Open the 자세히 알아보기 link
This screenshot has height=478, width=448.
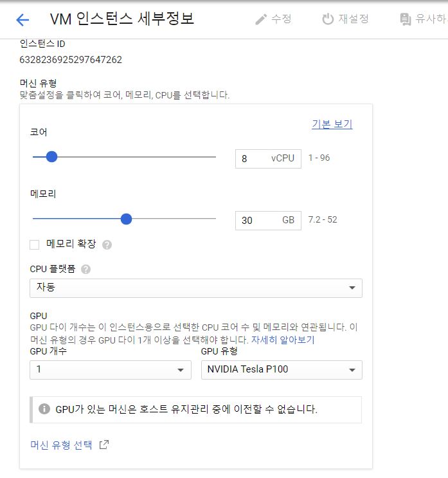pyautogui.click(x=283, y=340)
